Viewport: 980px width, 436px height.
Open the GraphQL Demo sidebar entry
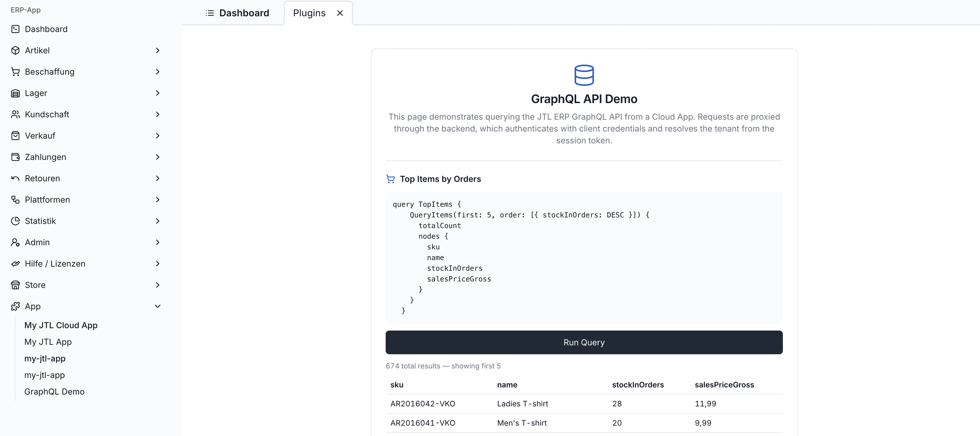coord(55,392)
